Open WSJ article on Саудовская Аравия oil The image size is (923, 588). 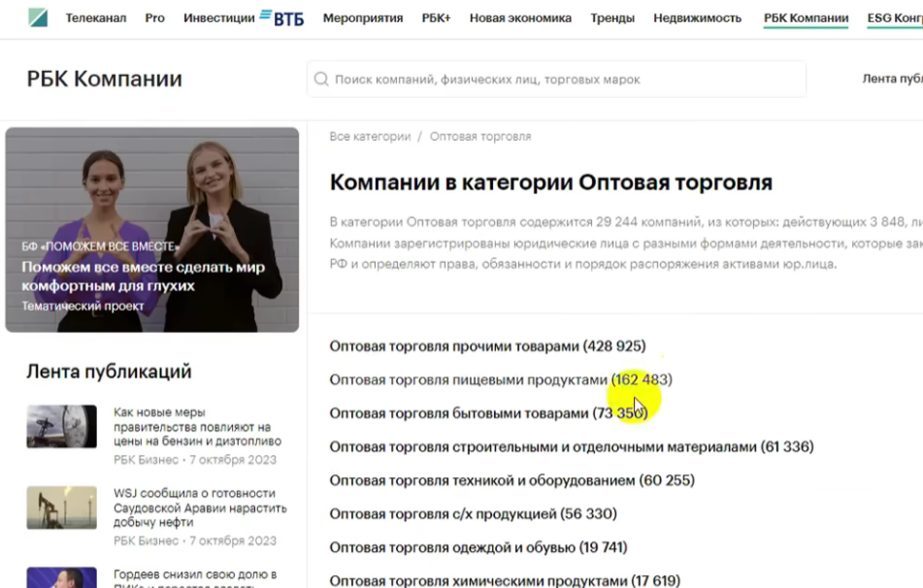[200, 507]
